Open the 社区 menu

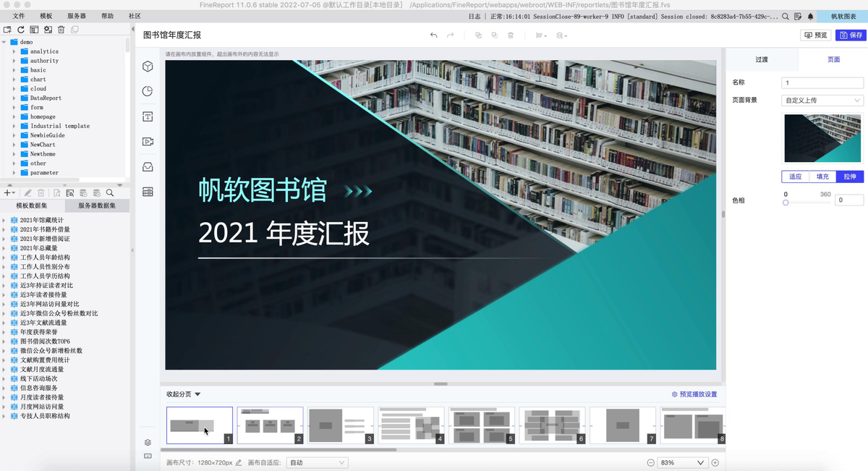point(135,16)
